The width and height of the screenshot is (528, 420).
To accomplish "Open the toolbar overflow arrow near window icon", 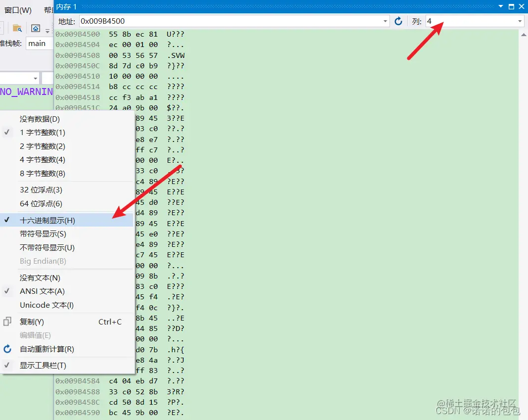I will tap(48, 31).
